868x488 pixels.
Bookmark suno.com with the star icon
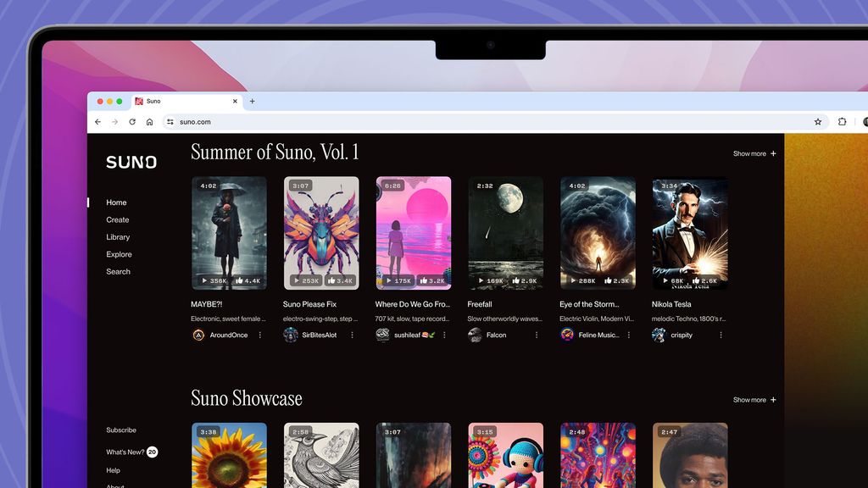pos(817,122)
